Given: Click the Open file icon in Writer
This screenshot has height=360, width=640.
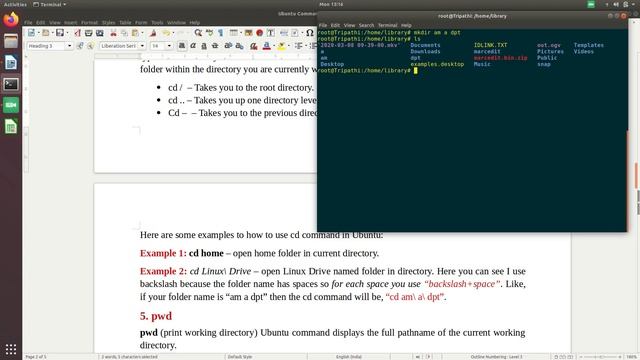Looking at the screenshot, I should (46, 33).
